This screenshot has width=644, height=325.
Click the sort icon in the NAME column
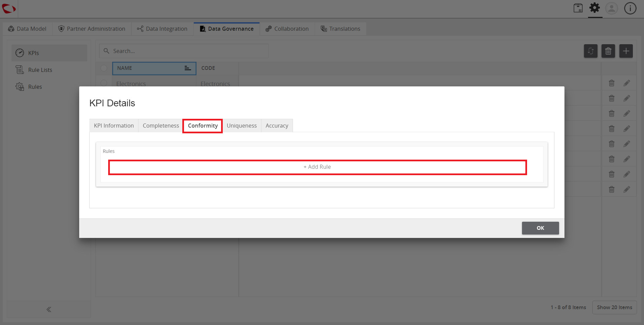188,68
